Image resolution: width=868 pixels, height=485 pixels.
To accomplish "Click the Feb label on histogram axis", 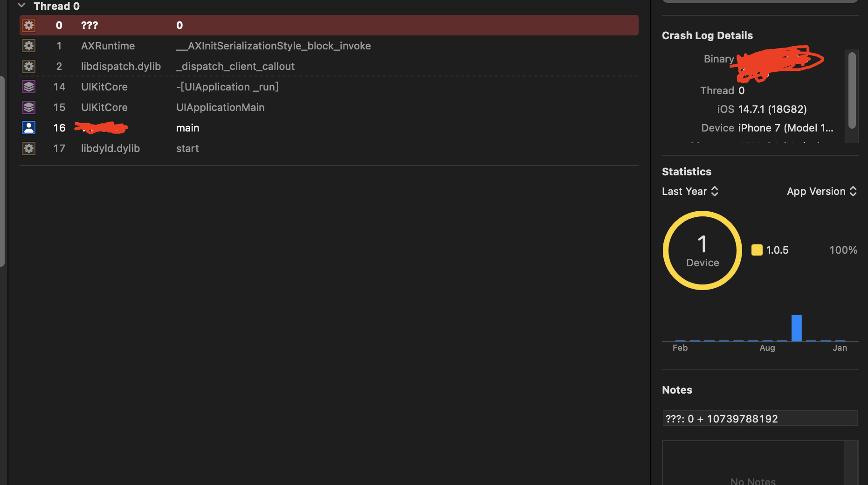I will 680,347.
